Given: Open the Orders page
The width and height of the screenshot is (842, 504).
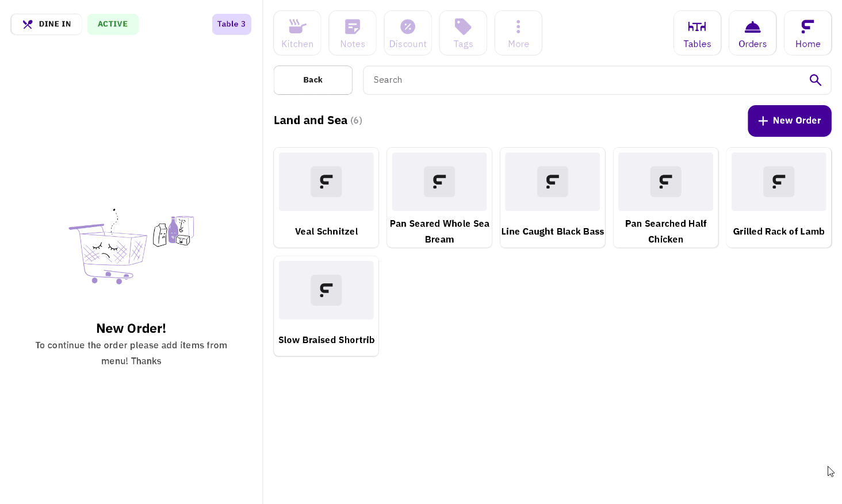Looking at the screenshot, I should click(x=752, y=33).
